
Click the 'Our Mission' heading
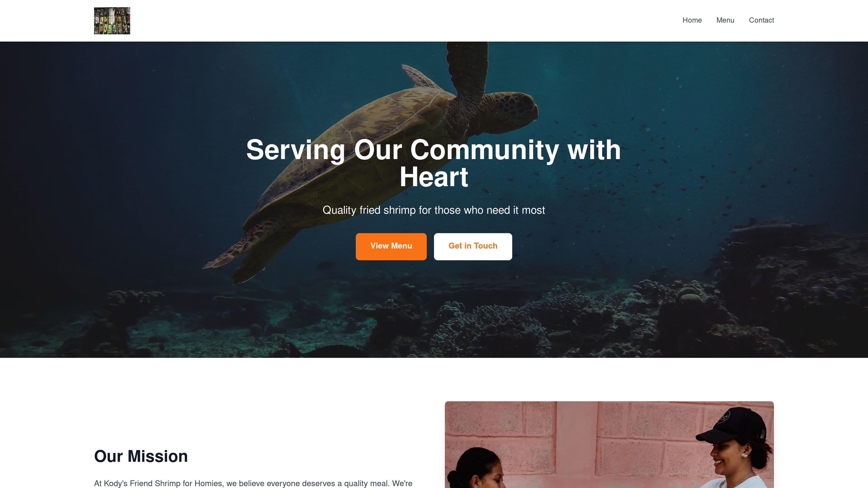(141, 456)
